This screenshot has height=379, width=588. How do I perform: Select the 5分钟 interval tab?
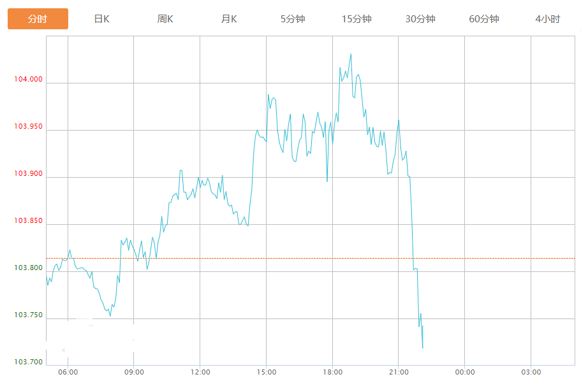click(293, 19)
